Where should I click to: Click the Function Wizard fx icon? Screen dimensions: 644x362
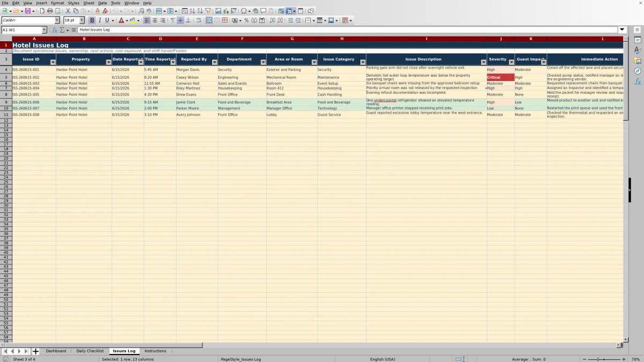54,30
